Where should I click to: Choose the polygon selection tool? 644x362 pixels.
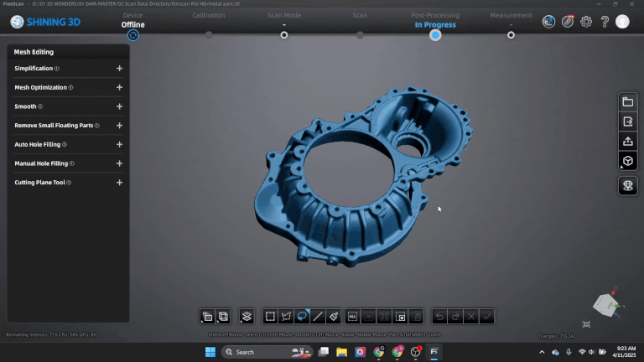pyautogui.click(x=286, y=317)
